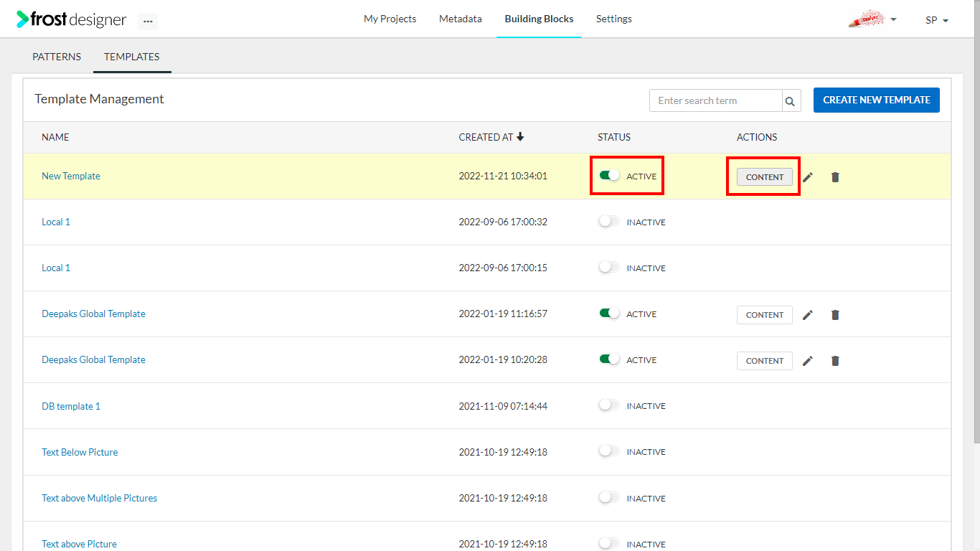
Task: Select the Building Blocks tab
Action: [539, 19]
